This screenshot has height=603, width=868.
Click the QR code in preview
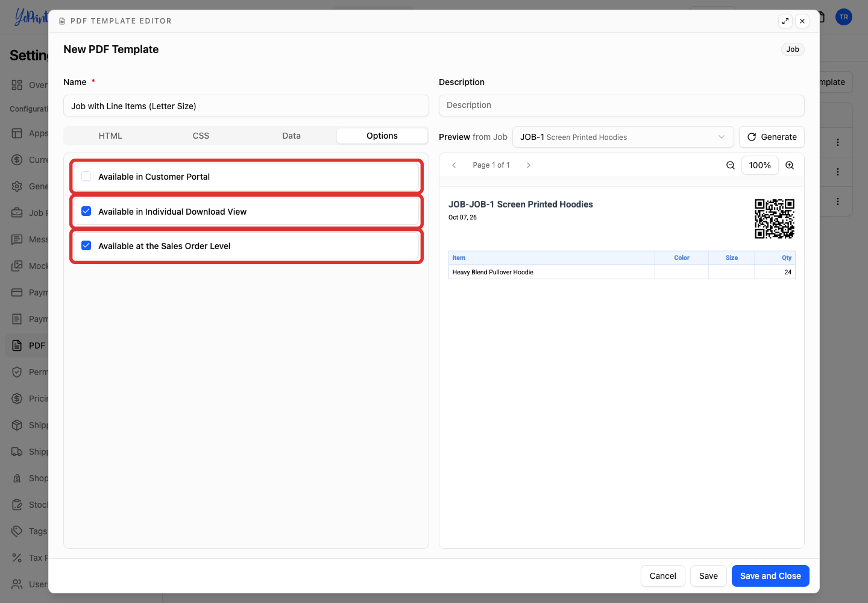click(x=775, y=219)
